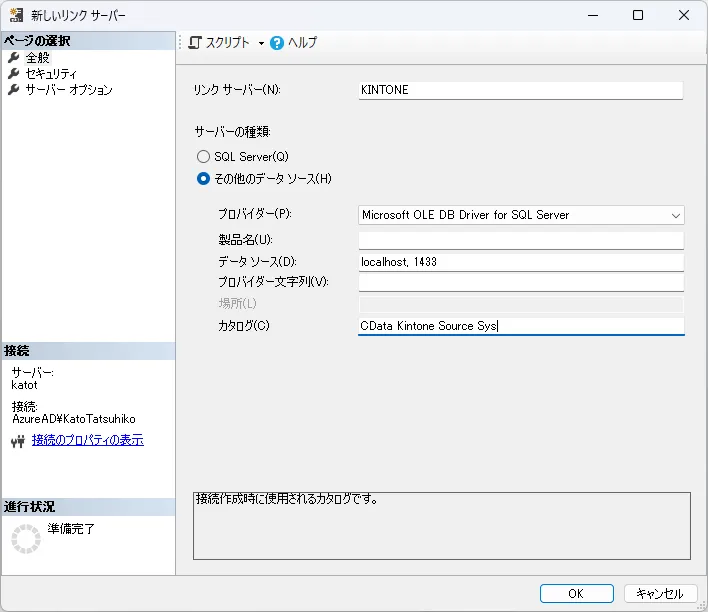Screen dimensions: 708x612
Task: Click the カタログ(C) label
Action: point(244,326)
